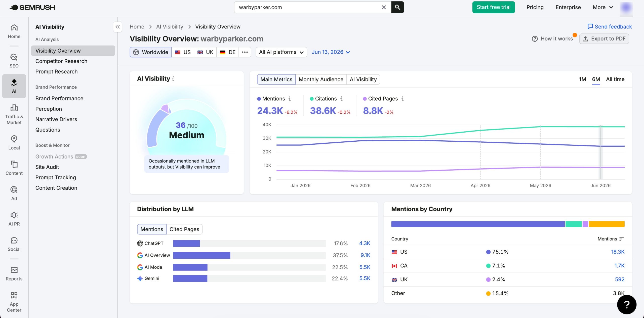Viewport: 644px width, 318px height.
Task: Clear the search field with the X icon
Action: (x=384, y=7)
